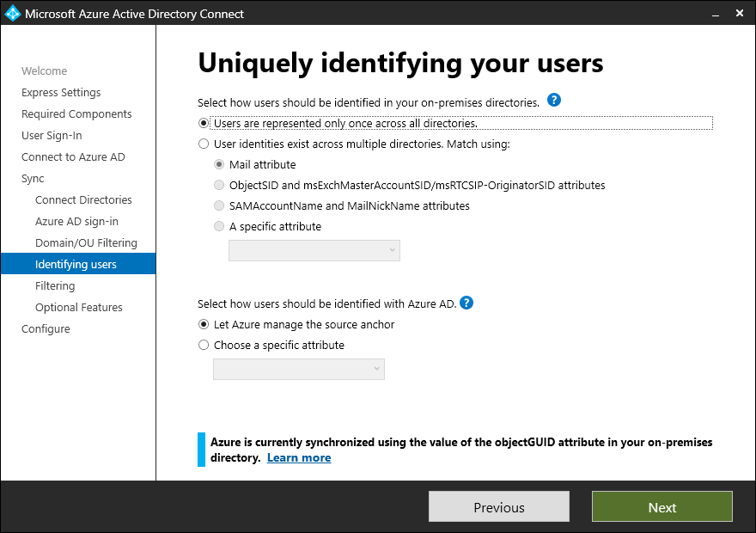Choose "User identities exist across multiple directories"
The image size is (756, 533).
[203, 143]
